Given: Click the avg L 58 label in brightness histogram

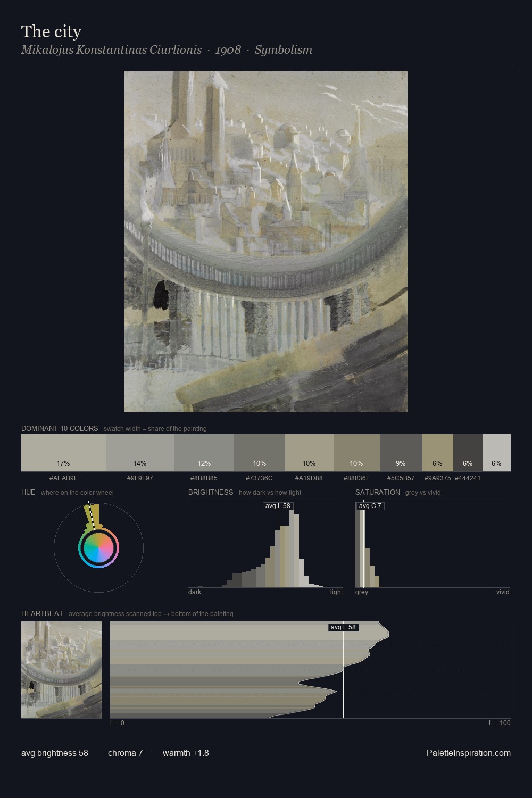Looking at the screenshot, I should click(278, 506).
